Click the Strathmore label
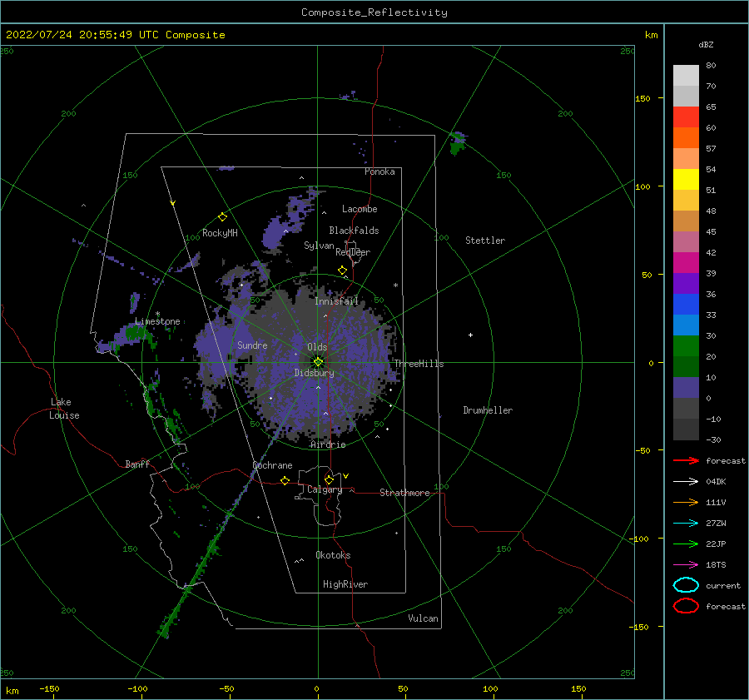The height and width of the screenshot is (700, 749). click(404, 493)
